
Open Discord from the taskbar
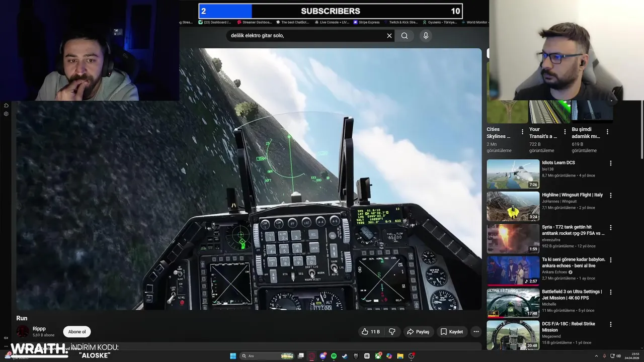[x=323, y=356]
